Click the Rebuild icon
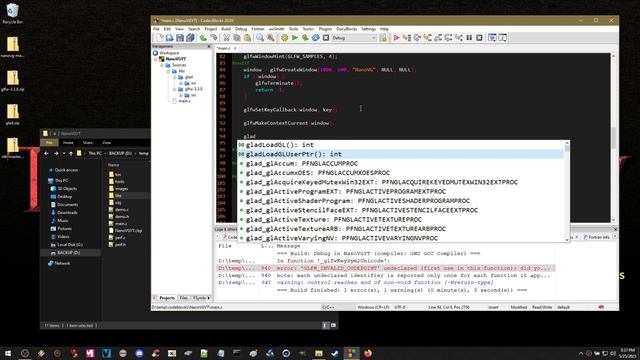The width and height of the screenshot is (640, 360). (x=316, y=38)
